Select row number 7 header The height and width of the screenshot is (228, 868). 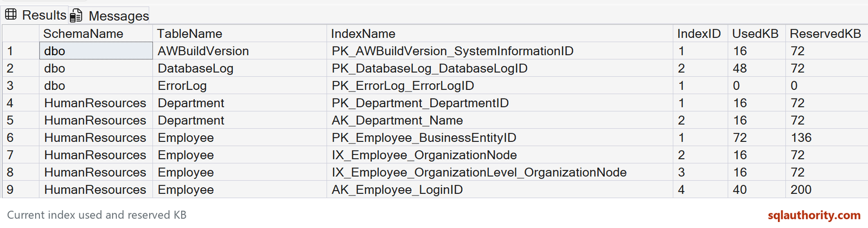click(21, 155)
